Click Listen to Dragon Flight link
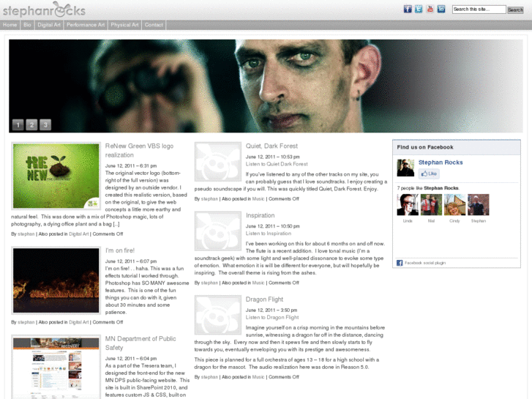This screenshot has width=532, height=399. coord(272,317)
